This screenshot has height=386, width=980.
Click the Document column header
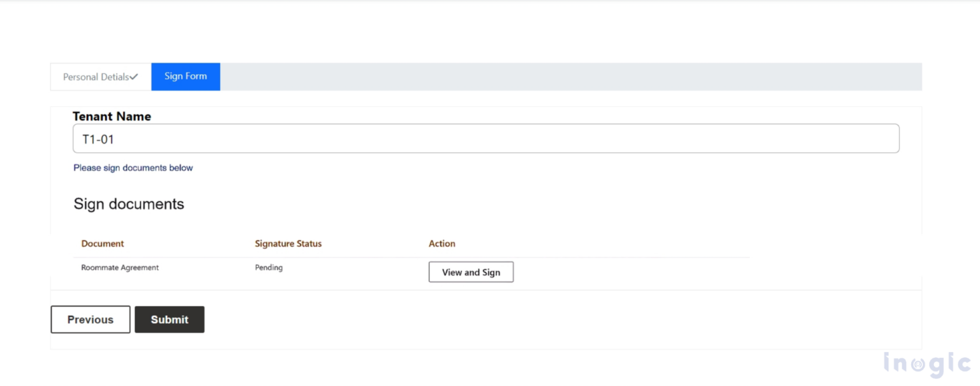pyautogui.click(x=102, y=243)
